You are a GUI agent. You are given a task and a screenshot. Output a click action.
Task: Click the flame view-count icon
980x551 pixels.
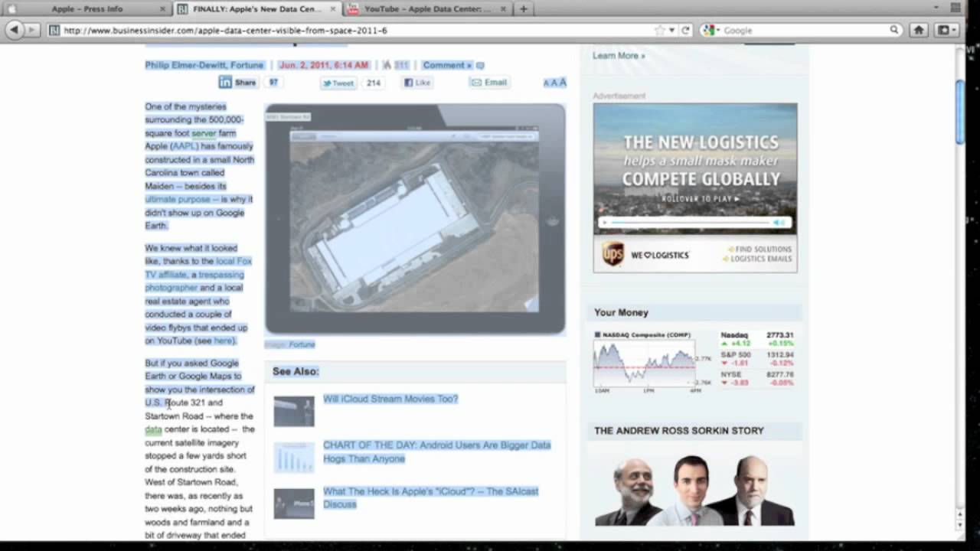coord(387,66)
